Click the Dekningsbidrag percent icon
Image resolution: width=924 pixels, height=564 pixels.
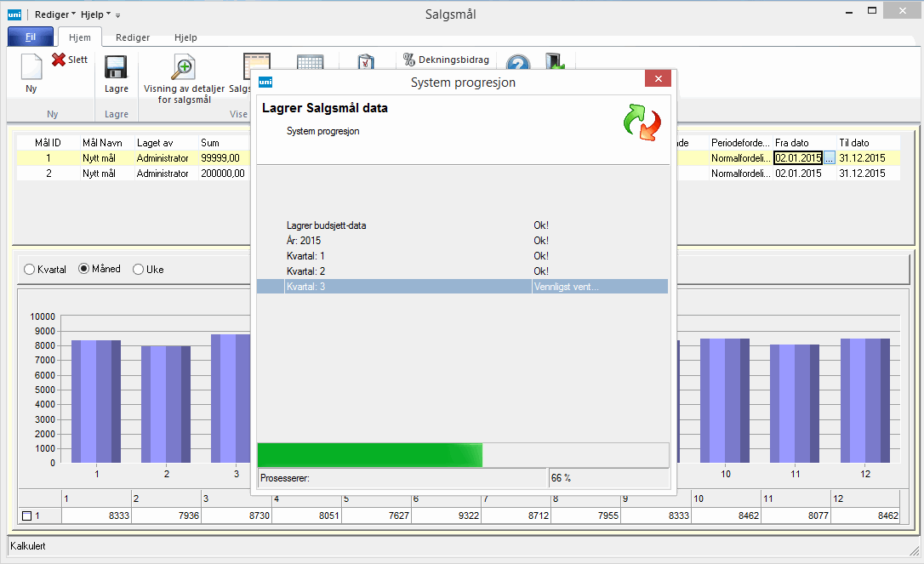click(x=409, y=60)
